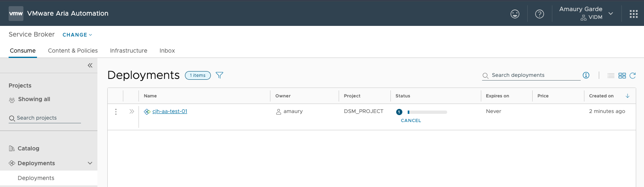The height and width of the screenshot is (187, 644).
Task: Open Catalog in the sidebar
Action: pos(28,148)
